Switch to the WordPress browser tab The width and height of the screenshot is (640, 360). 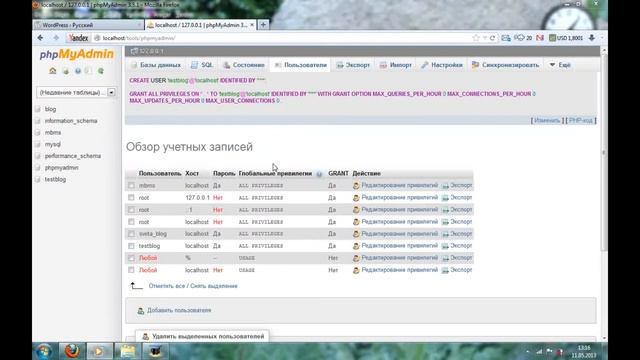pyautogui.click(x=88, y=25)
